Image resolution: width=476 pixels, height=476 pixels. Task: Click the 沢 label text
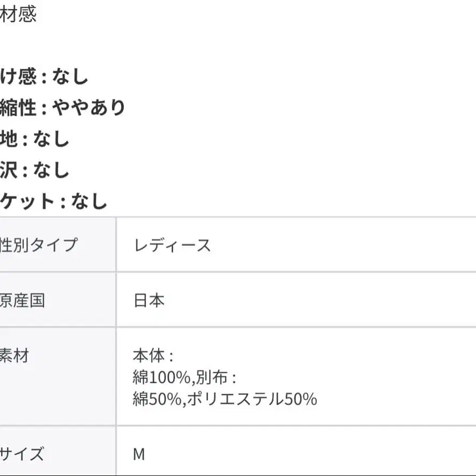click(x=10, y=170)
